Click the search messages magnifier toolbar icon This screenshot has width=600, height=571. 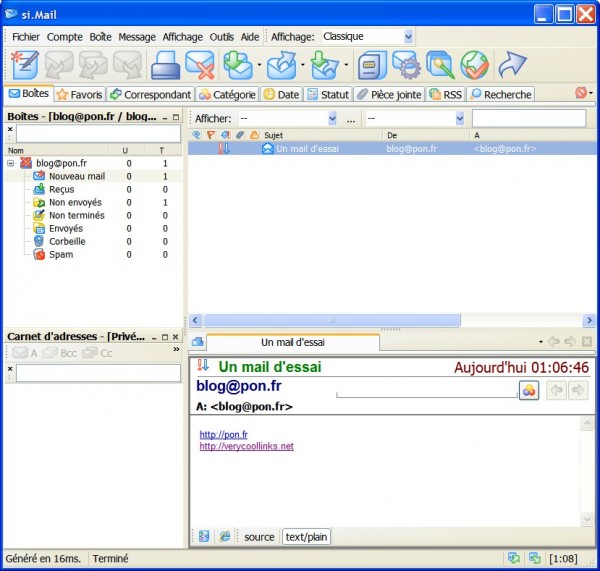(441, 65)
